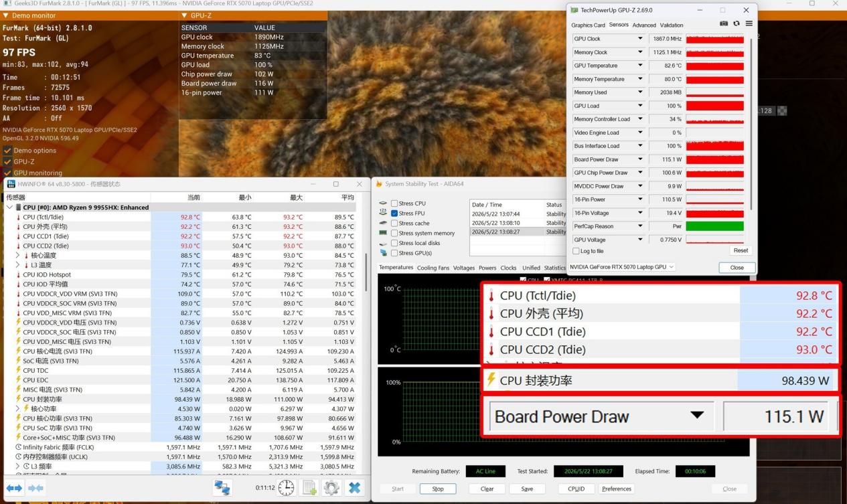Screen dimensions: 847x504
Task: Expand sensor columns using HWiNFO blue arrows
Action: pos(14,488)
